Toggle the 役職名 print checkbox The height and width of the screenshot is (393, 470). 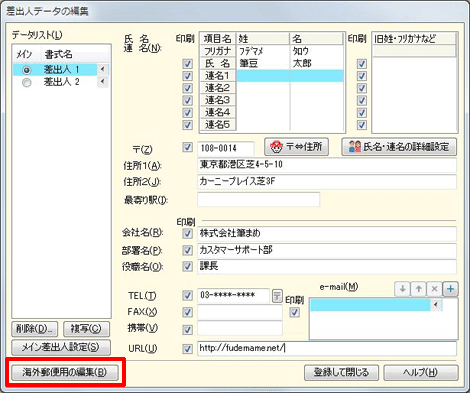pyautogui.click(x=188, y=266)
